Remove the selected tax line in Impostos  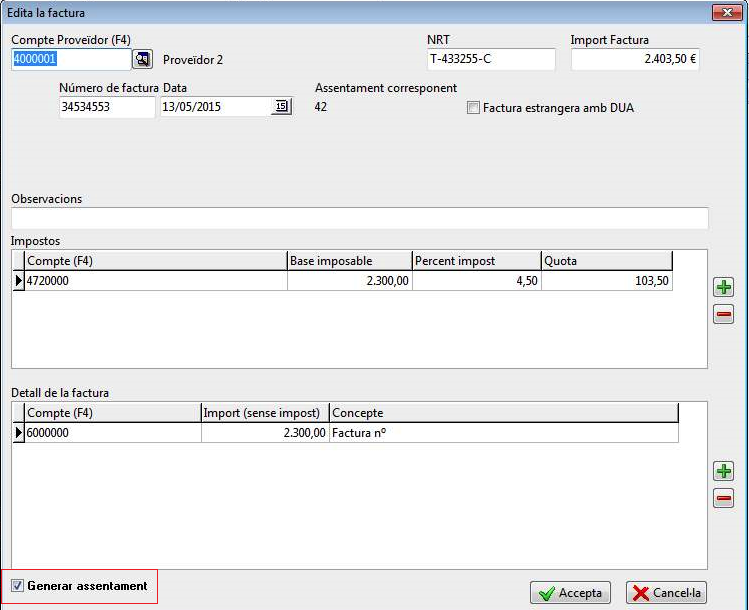coord(724,314)
